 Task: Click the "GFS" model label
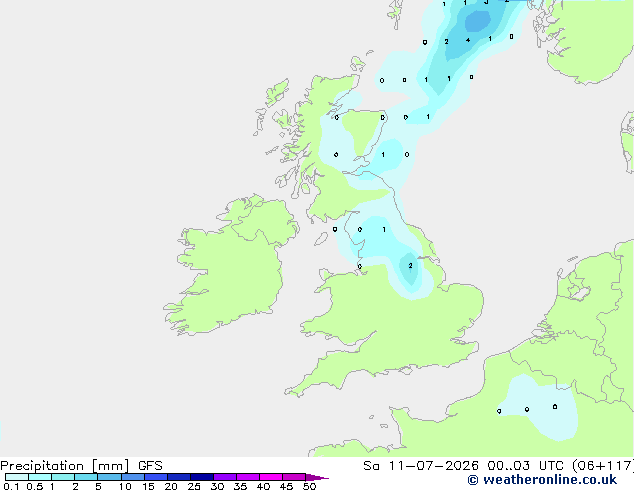coord(150,466)
